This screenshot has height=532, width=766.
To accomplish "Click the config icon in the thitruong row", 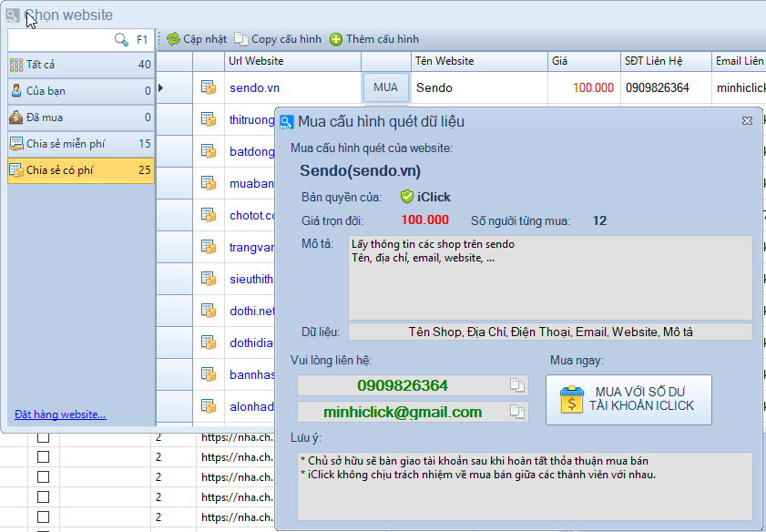I will [209, 119].
